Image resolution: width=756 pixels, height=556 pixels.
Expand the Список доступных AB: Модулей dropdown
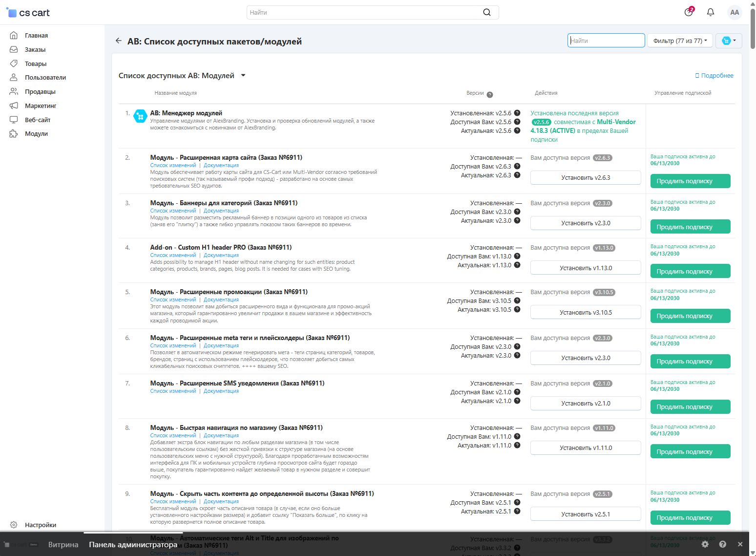(243, 75)
